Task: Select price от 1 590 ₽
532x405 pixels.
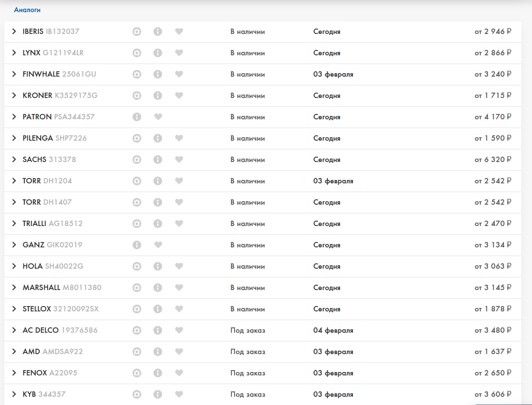Action: 493,138
